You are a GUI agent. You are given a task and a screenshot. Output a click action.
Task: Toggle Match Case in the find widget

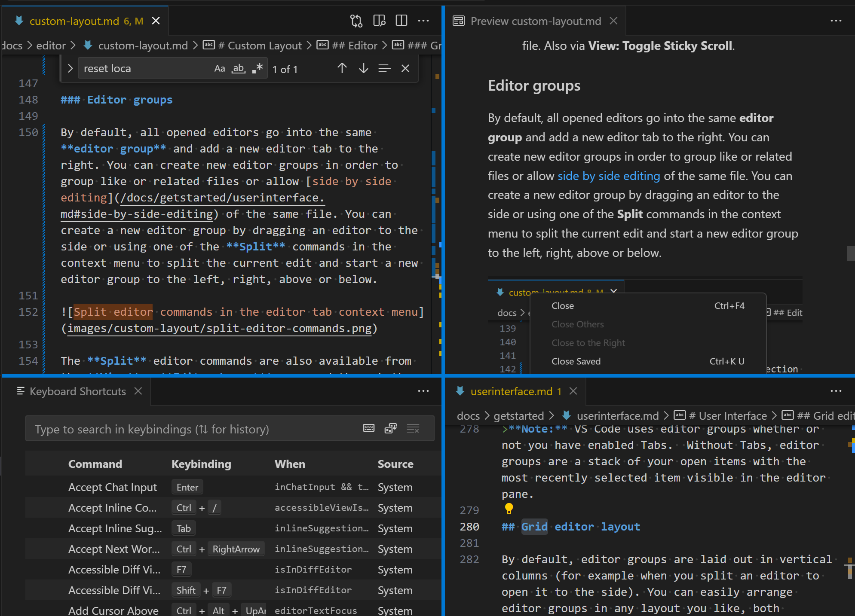pos(220,68)
